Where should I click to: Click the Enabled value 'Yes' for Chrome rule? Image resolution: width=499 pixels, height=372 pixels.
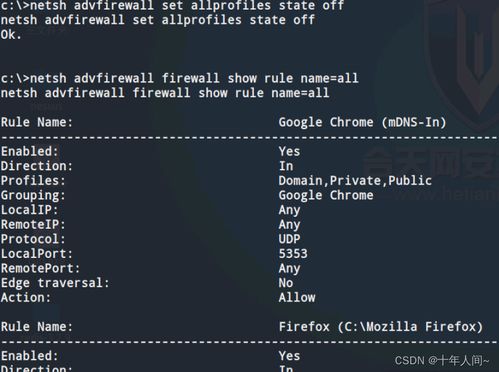pyautogui.click(x=289, y=151)
